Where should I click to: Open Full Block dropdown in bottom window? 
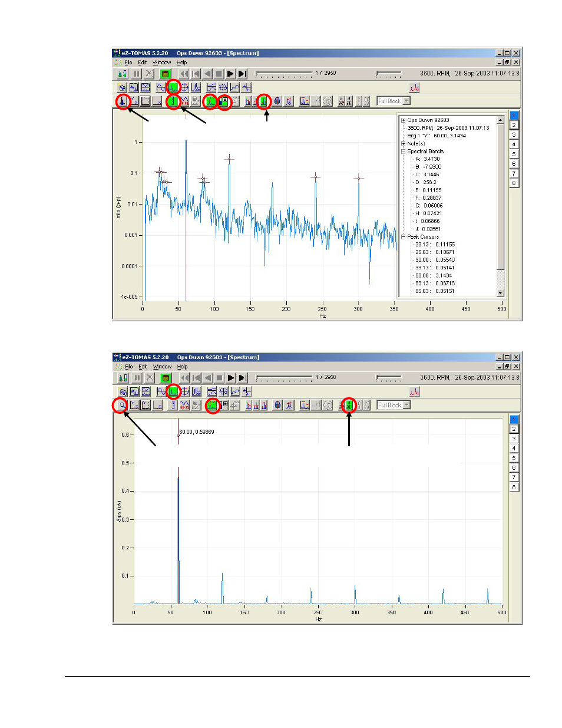pyautogui.click(x=406, y=406)
